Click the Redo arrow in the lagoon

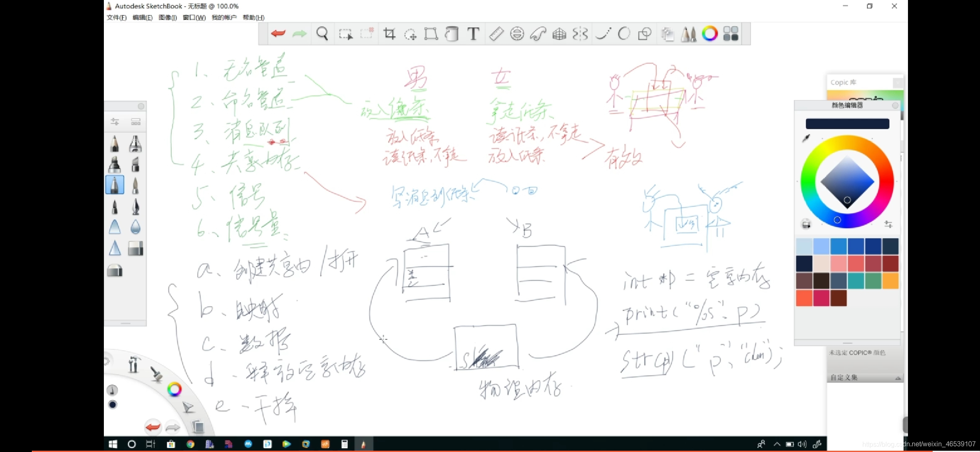tap(173, 427)
